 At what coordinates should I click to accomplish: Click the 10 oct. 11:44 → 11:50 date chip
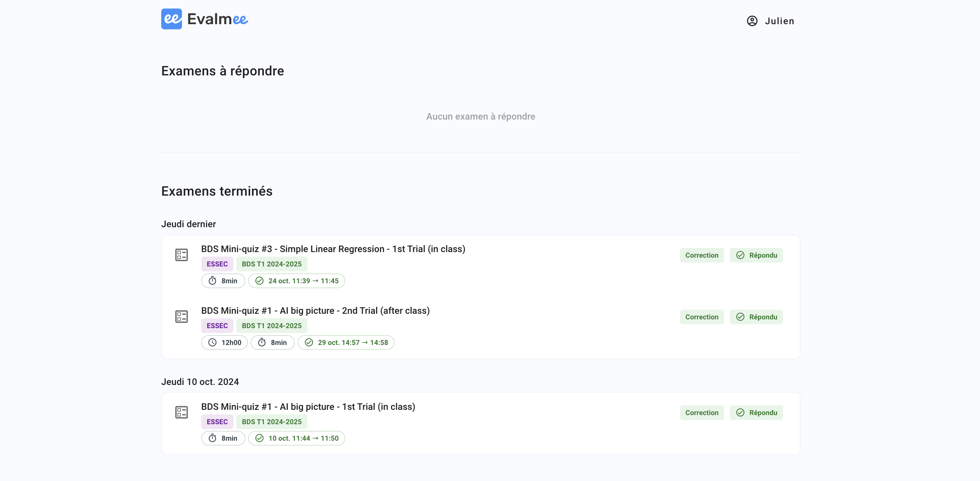297,438
